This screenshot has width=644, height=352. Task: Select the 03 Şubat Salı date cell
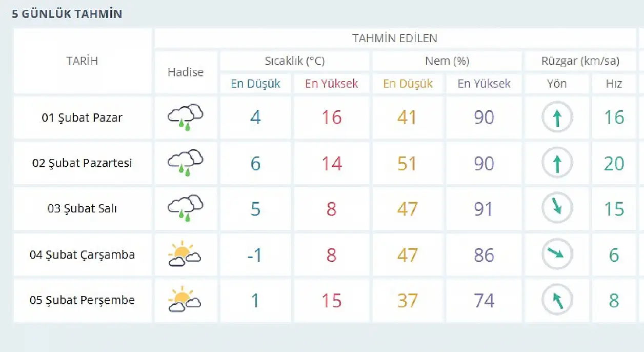tap(82, 209)
